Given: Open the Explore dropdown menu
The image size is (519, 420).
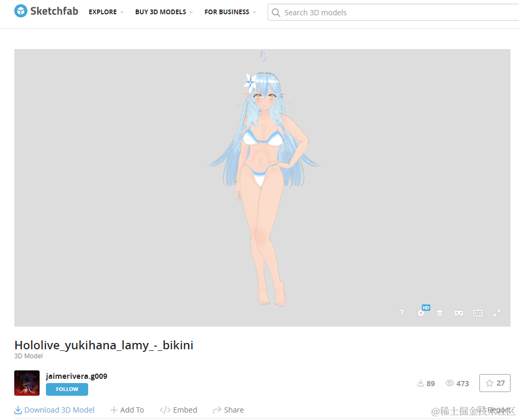Looking at the screenshot, I should [x=106, y=12].
